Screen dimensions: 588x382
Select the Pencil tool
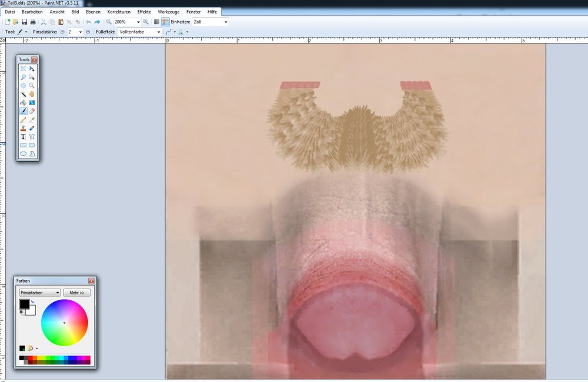24,119
